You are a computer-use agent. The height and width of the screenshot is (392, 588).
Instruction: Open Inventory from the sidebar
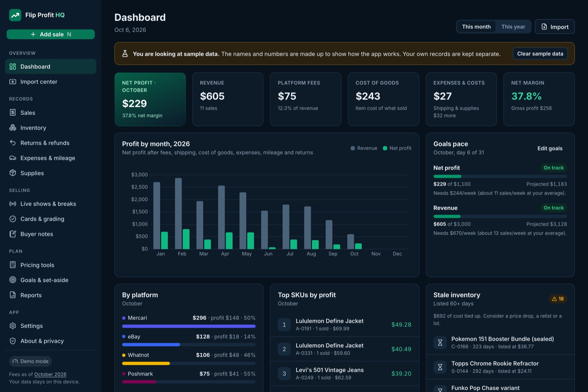[51, 128]
